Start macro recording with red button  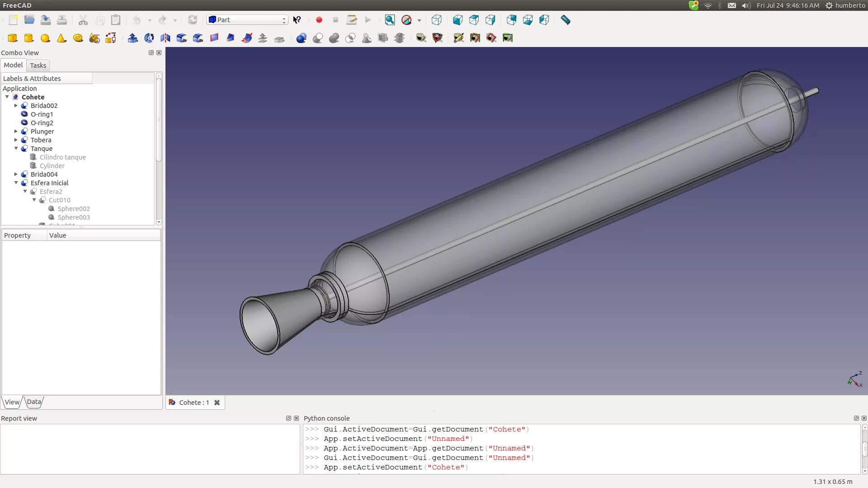(319, 20)
